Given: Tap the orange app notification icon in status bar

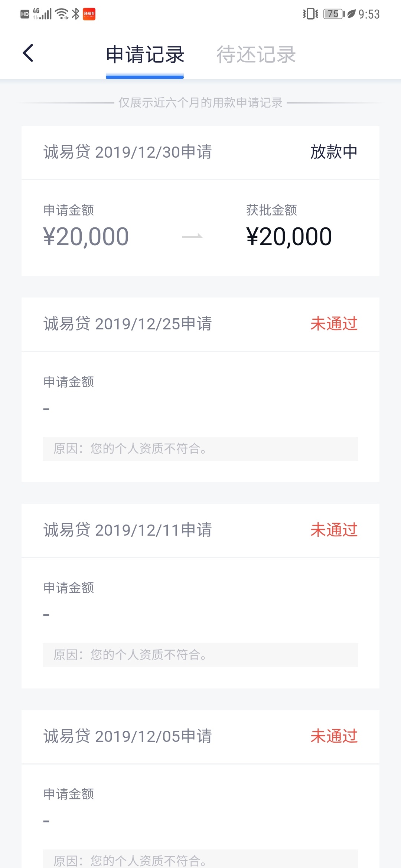Looking at the screenshot, I should tap(89, 14).
